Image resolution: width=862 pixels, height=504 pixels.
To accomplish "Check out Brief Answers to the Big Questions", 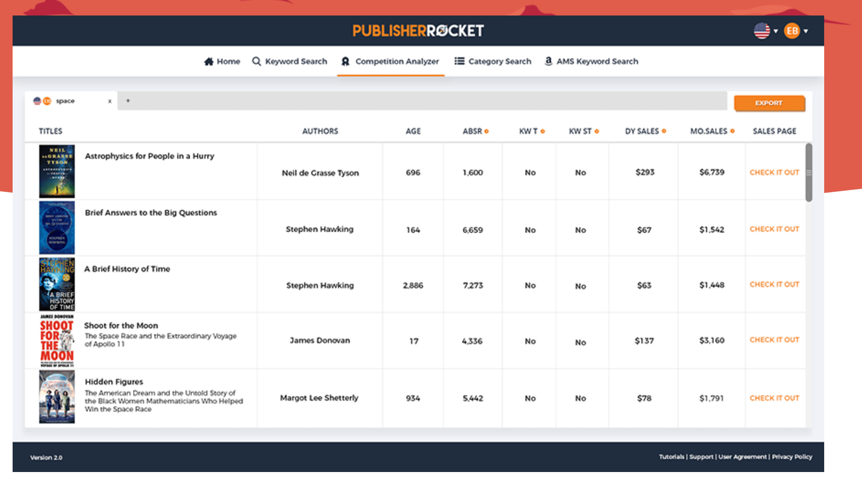I will [x=774, y=229].
